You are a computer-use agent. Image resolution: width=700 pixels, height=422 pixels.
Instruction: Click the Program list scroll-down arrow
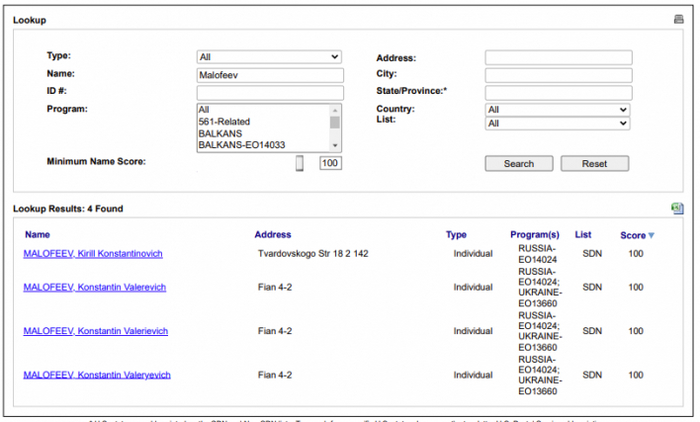(335, 146)
